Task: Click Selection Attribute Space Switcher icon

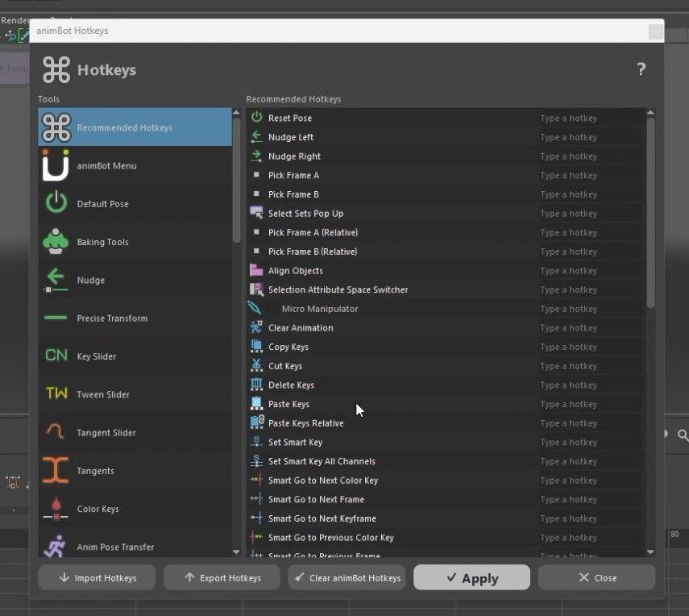Action: (256, 289)
